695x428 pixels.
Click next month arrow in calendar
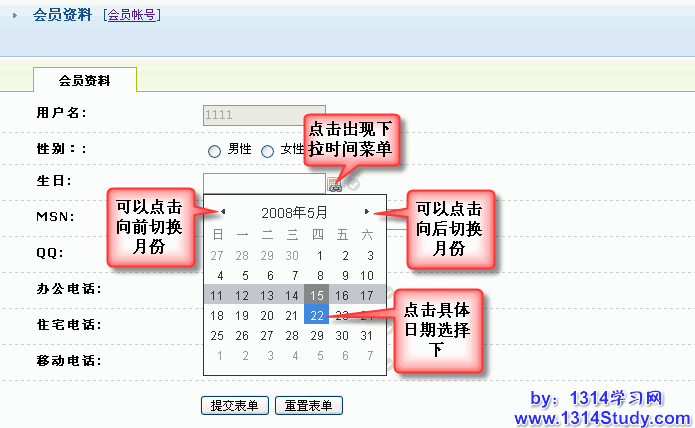pos(367,211)
